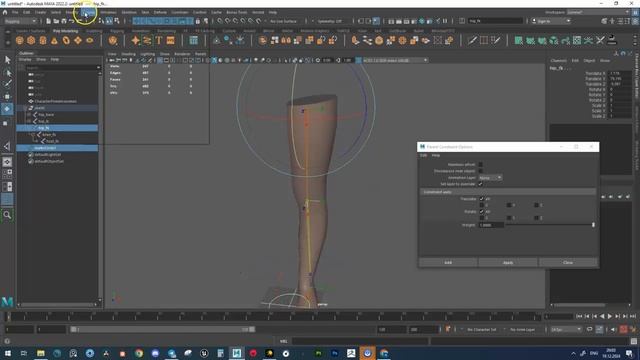The image size is (640, 360).
Task: Open the viewport Shading menu
Action: tap(129, 54)
